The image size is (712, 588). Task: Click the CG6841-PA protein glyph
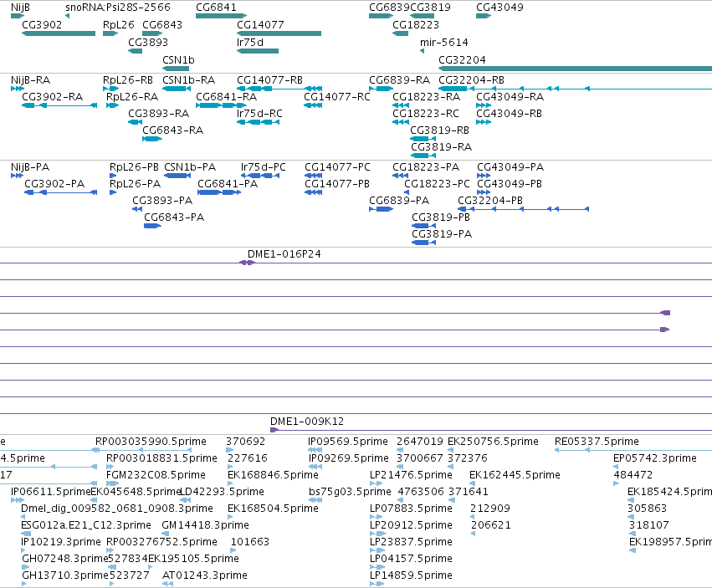click(x=219, y=192)
